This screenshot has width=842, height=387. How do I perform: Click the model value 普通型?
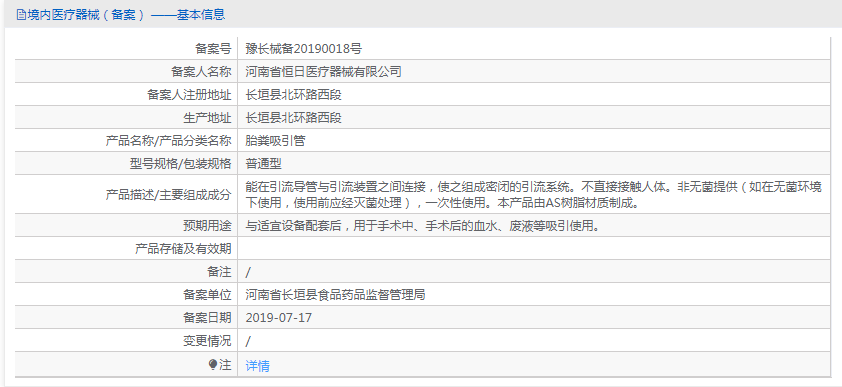[x=264, y=164]
